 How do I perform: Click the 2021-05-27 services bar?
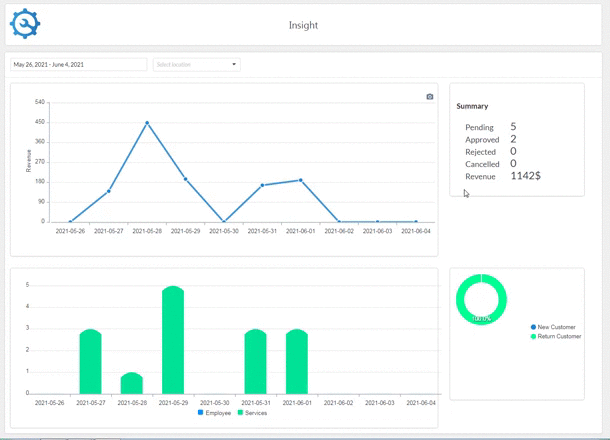click(91, 361)
